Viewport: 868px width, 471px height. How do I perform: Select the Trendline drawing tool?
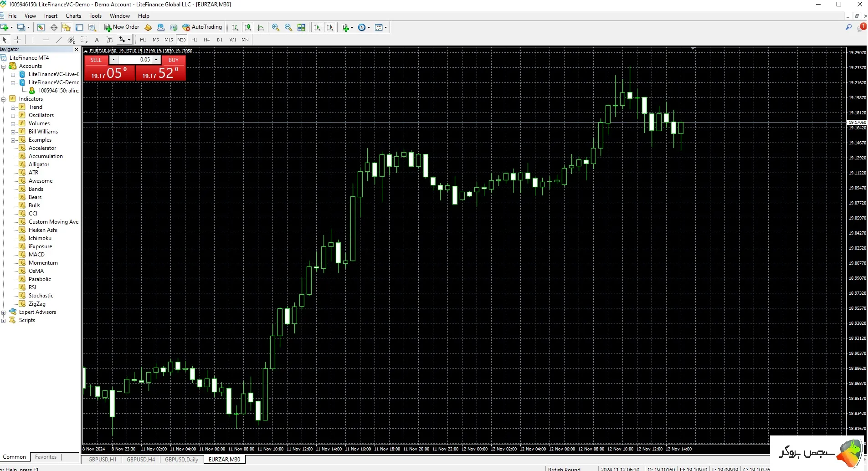[x=58, y=40]
